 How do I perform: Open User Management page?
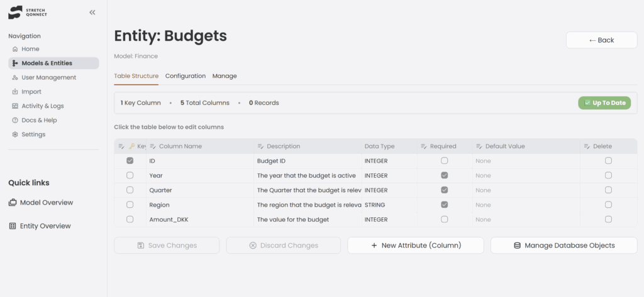click(x=48, y=77)
